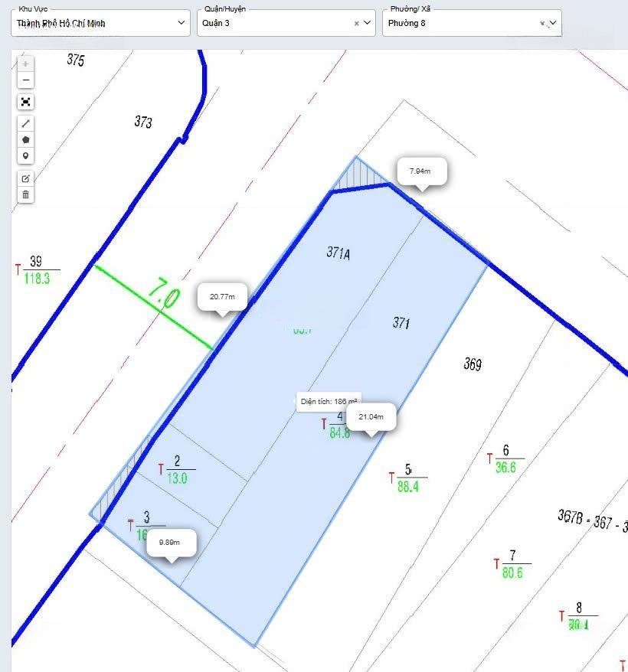Click the 7.94m measurement label

(420, 171)
